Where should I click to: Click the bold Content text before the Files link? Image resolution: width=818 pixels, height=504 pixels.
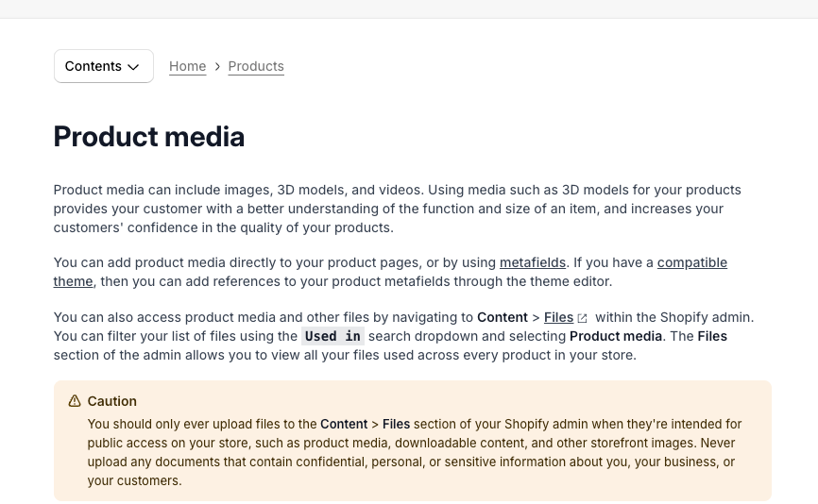point(502,317)
